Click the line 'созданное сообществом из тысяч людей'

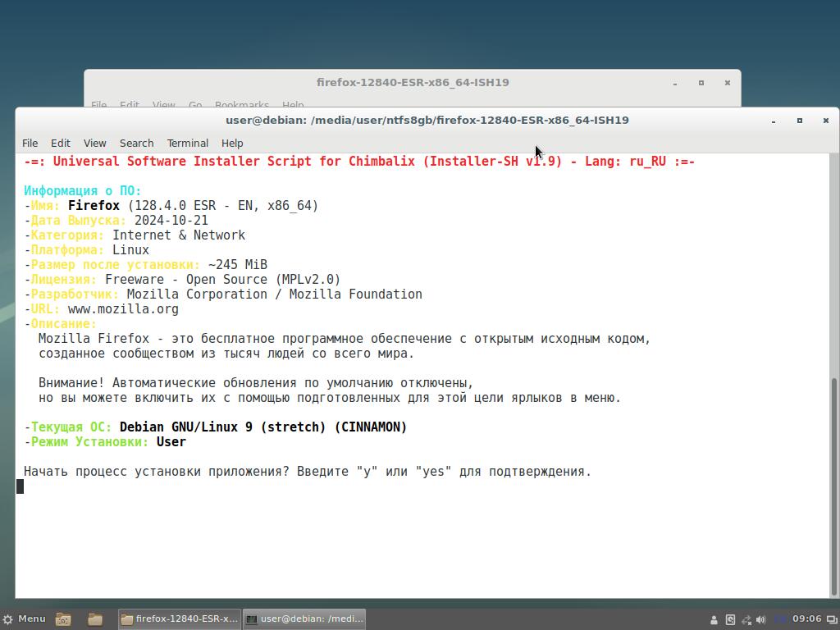click(x=226, y=354)
